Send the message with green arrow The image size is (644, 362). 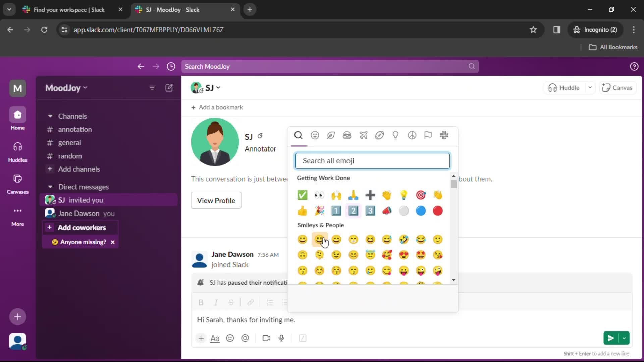tap(611, 338)
